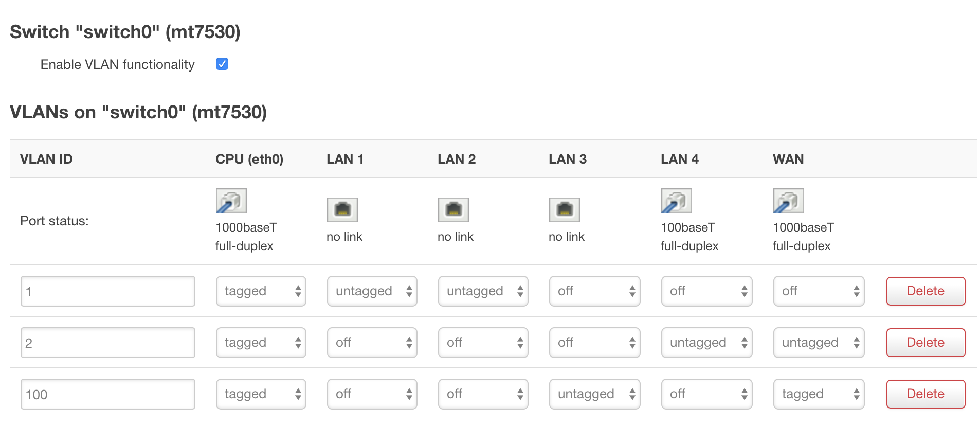The width and height of the screenshot is (980, 425).
Task: Delete VLAN 1 row
Action: click(x=925, y=291)
